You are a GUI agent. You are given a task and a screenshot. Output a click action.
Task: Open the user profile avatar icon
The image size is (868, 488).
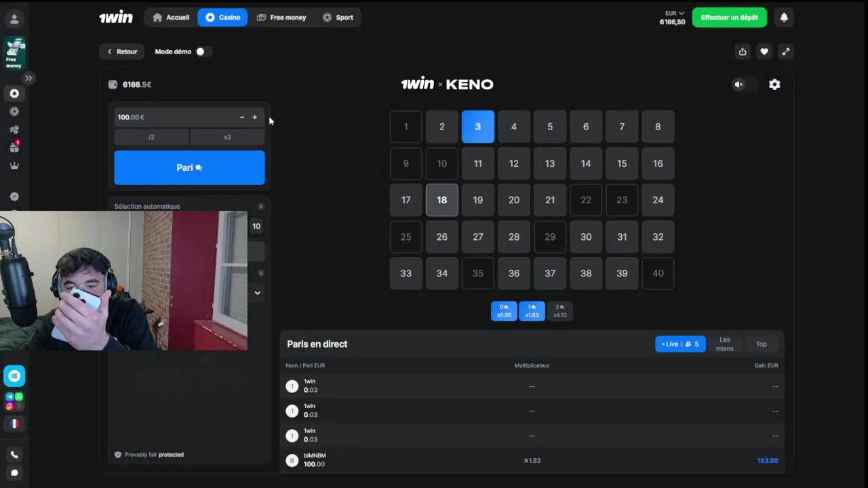pos(14,19)
